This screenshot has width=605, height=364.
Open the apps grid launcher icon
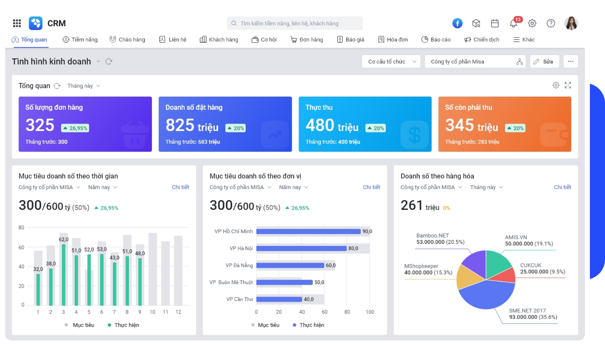tap(17, 23)
